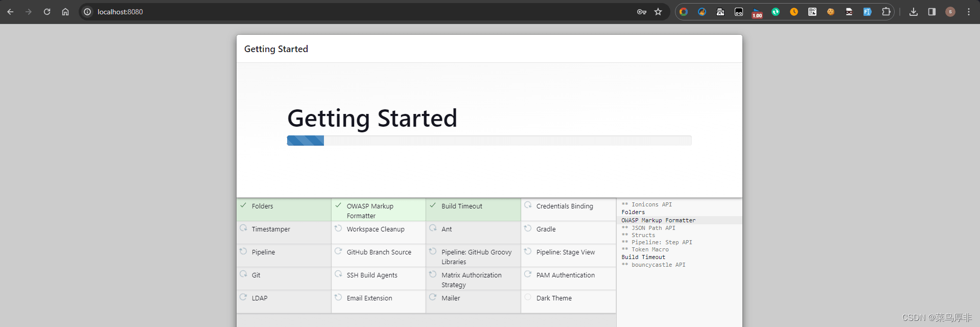Open the browser home page icon
Image resolution: width=980 pixels, height=327 pixels.
pos(65,12)
